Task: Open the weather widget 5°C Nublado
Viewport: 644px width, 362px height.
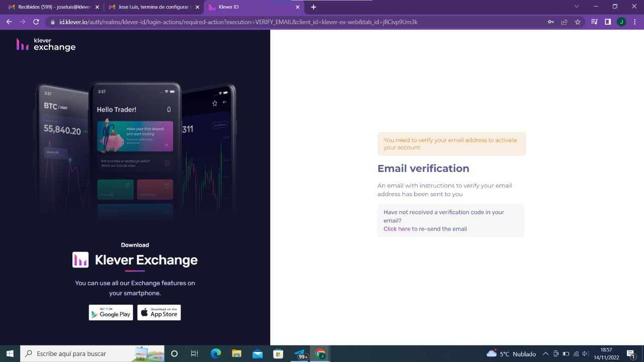Action: point(511,354)
